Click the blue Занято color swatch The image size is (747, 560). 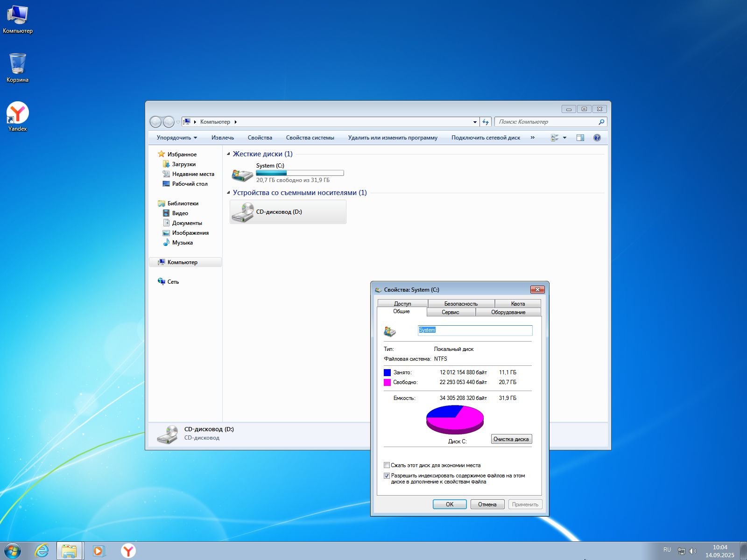tap(387, 372)
